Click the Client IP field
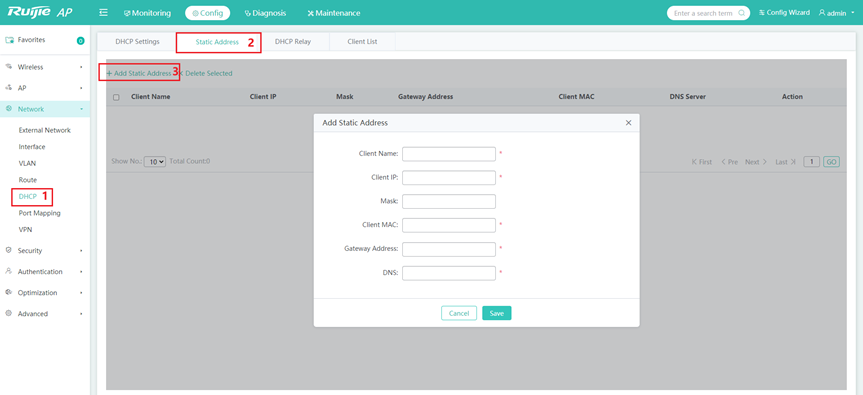The height and width of the screenshot is (395, 863). point(449,178)
